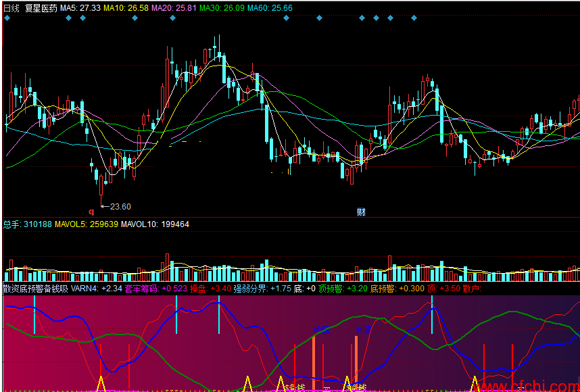
Task: Select the magenta MA20 label
Action: coord(173,7)
